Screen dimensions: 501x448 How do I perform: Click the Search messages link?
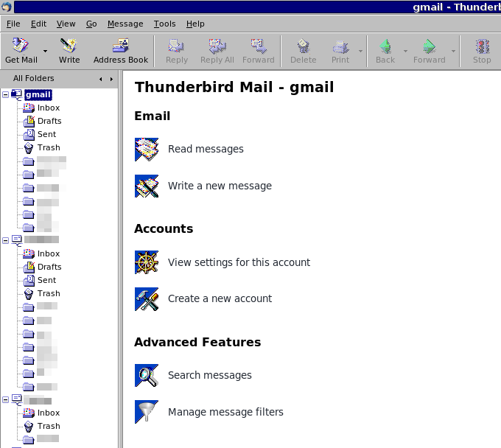pos(210,375)
